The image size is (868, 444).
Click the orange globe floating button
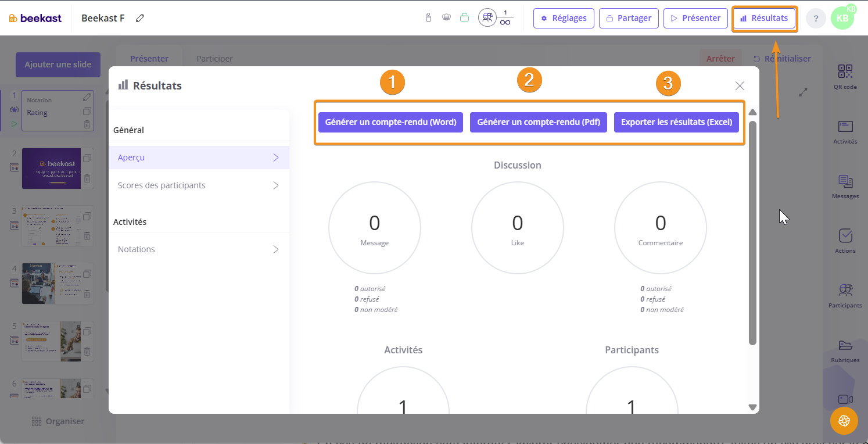[x=844, y=421]
